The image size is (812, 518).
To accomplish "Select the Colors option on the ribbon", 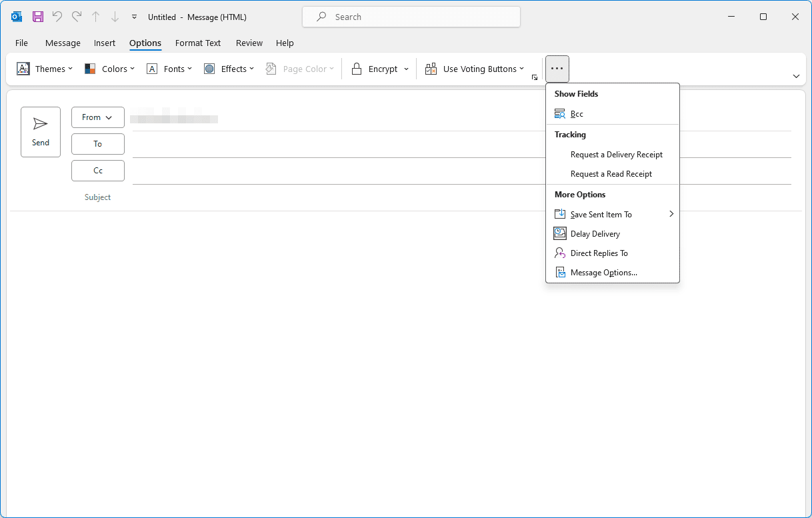I will [109, 68].
